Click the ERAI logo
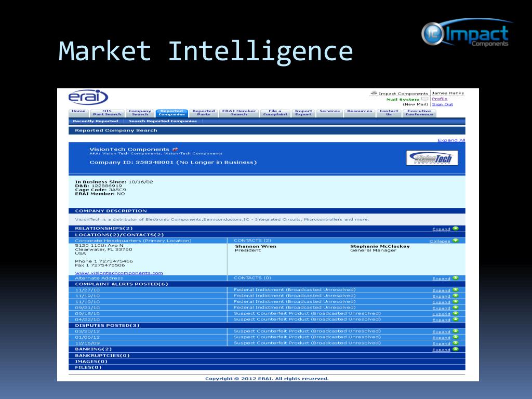Viewport: 532px width, 399px height. [88, 97]
